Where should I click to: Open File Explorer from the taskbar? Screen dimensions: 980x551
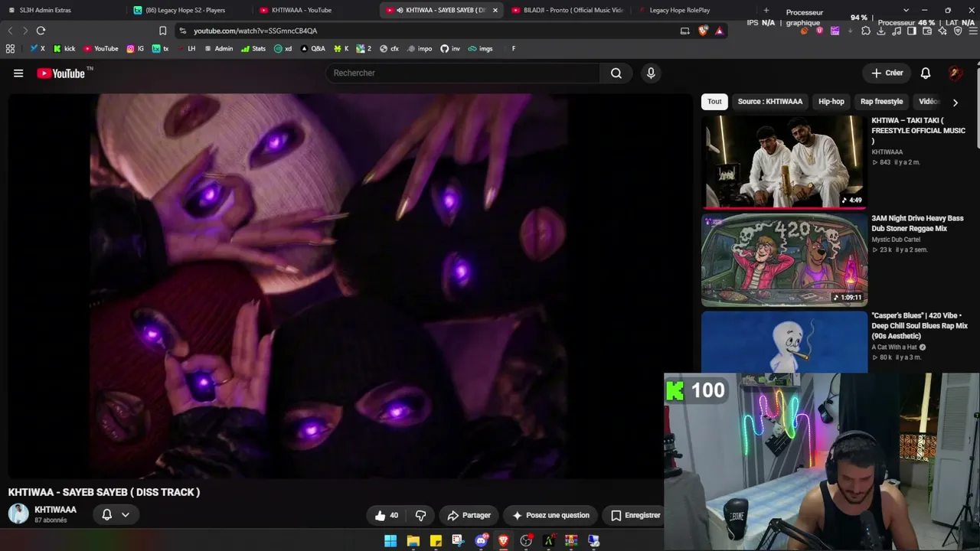[x=413, y=541]
